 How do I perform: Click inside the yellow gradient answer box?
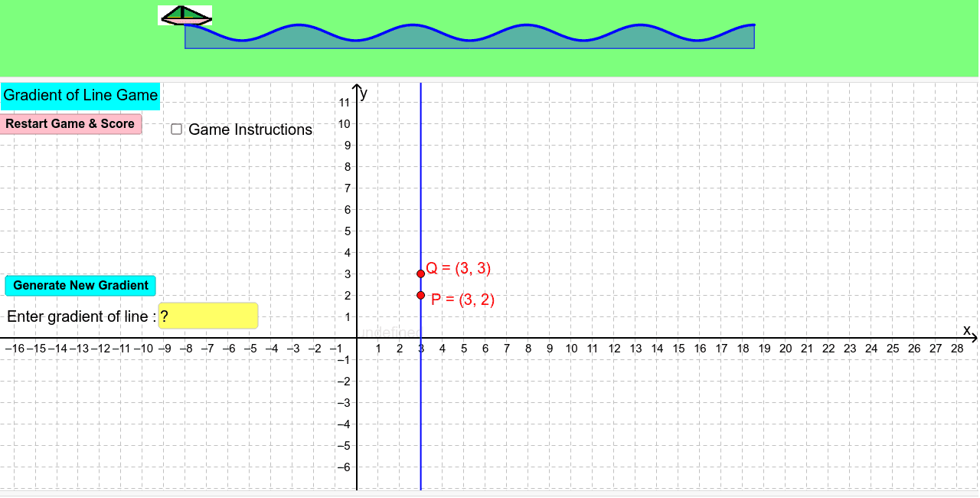pos(207,315)
